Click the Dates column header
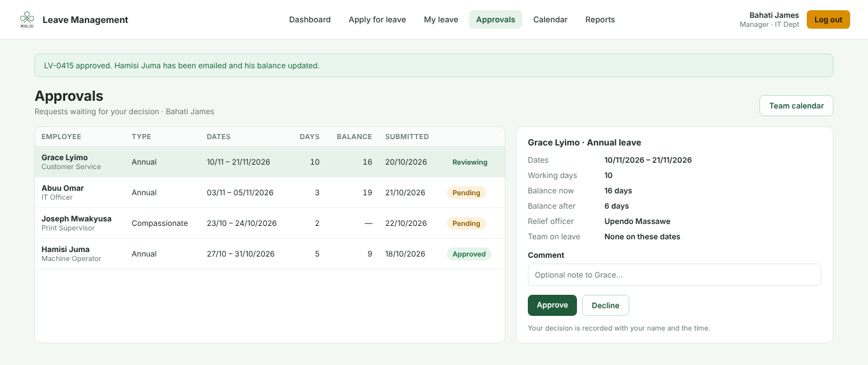Viewport: 868px width, 365px height. (218, 137)
